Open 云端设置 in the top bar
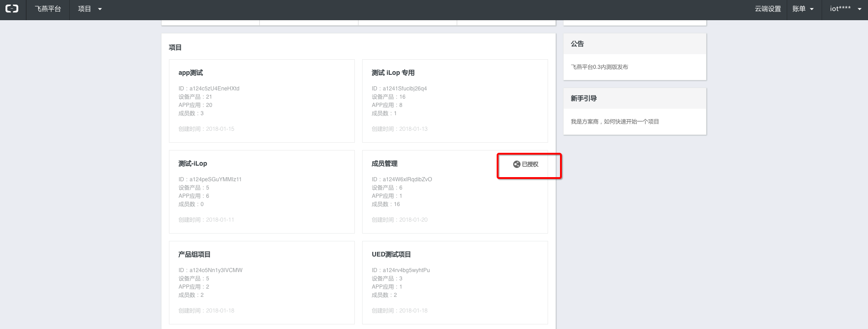Viewport: 868px width, 329px height. (x=767, y=9)
